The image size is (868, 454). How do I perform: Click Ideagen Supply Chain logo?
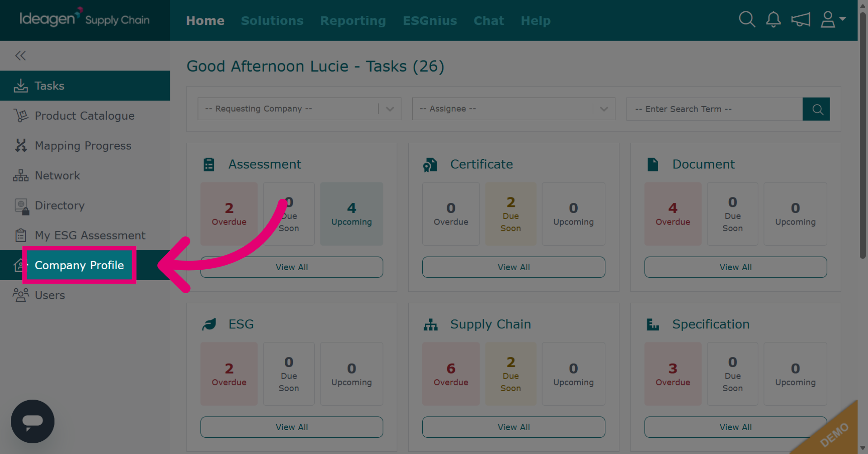[85, 18]
